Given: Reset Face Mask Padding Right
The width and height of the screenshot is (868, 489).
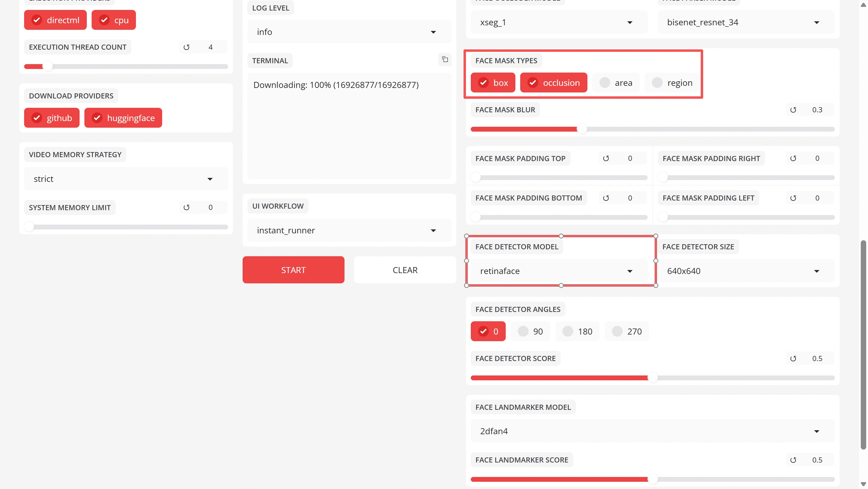Looking at the screenshot, I should (x=793, y=158).
